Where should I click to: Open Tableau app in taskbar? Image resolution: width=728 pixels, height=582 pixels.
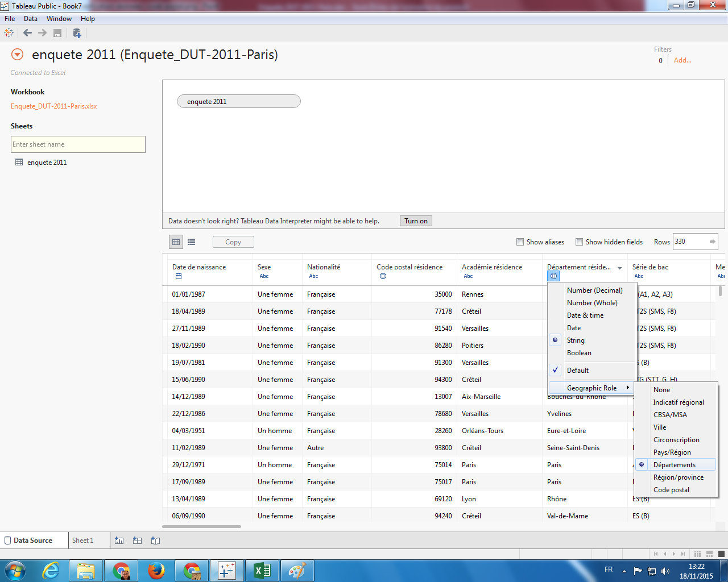click(x=226, y=571)
